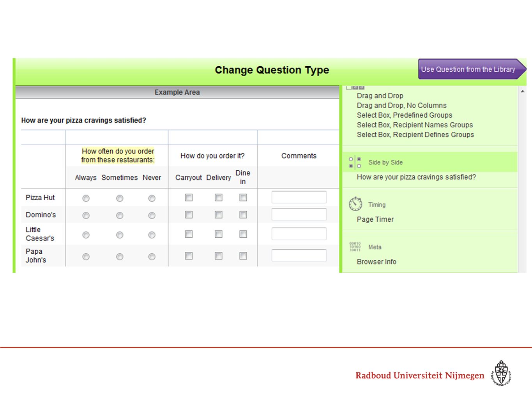
Task: Select Never radio for Pizza Hut
Action: tap(152, 198)
